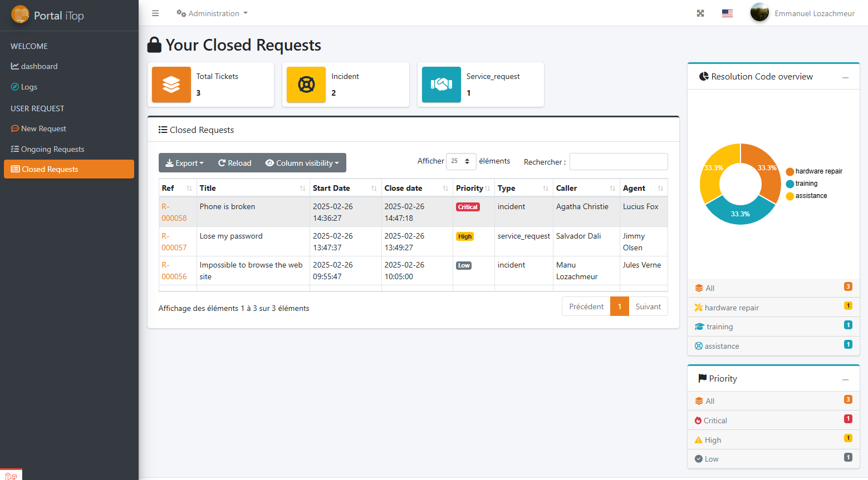Click the Portal iTop logo
Viewport: 868px width, 480px height.
(21, 15)
